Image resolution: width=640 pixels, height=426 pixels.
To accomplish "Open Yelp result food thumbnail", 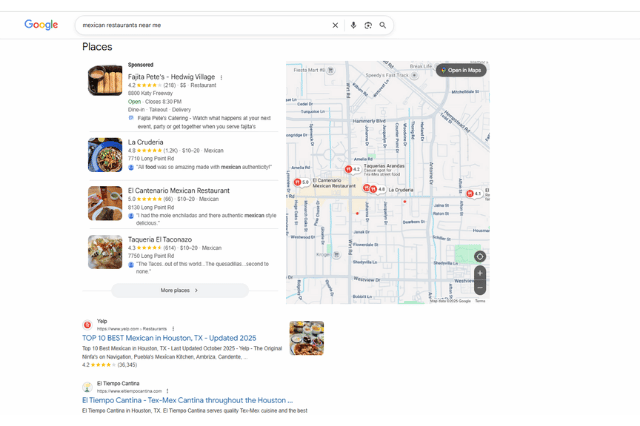I will pos(307,338).
